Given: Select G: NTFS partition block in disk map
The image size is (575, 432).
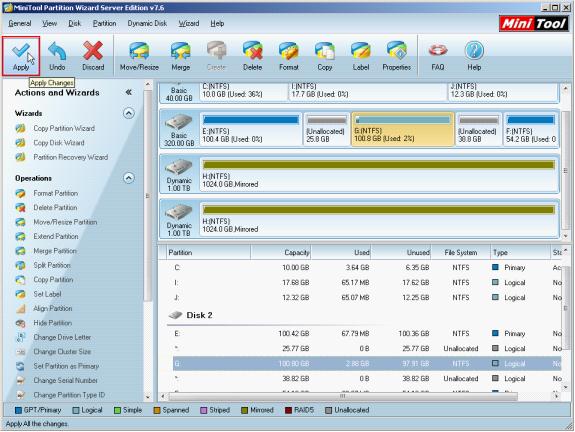Looking at the screenshot, I should pos(403,129).
